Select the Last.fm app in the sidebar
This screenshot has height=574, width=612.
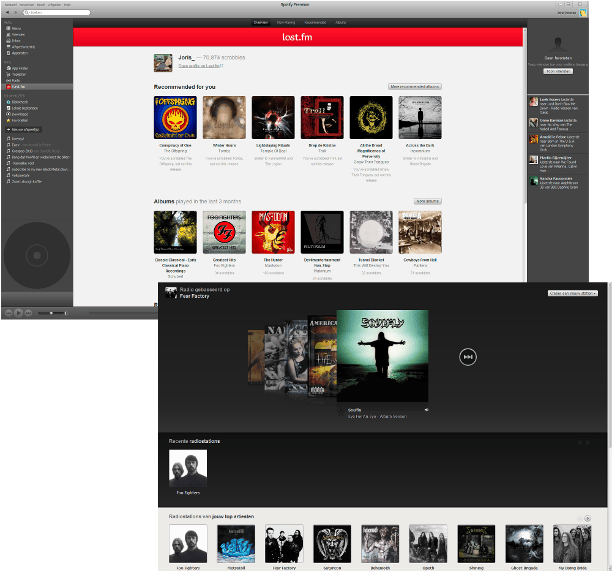37,87
